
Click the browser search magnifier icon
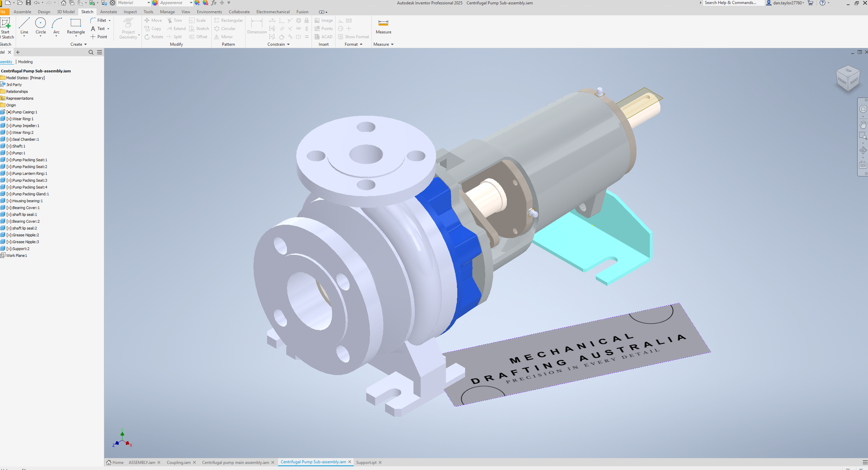click(91, 52)
